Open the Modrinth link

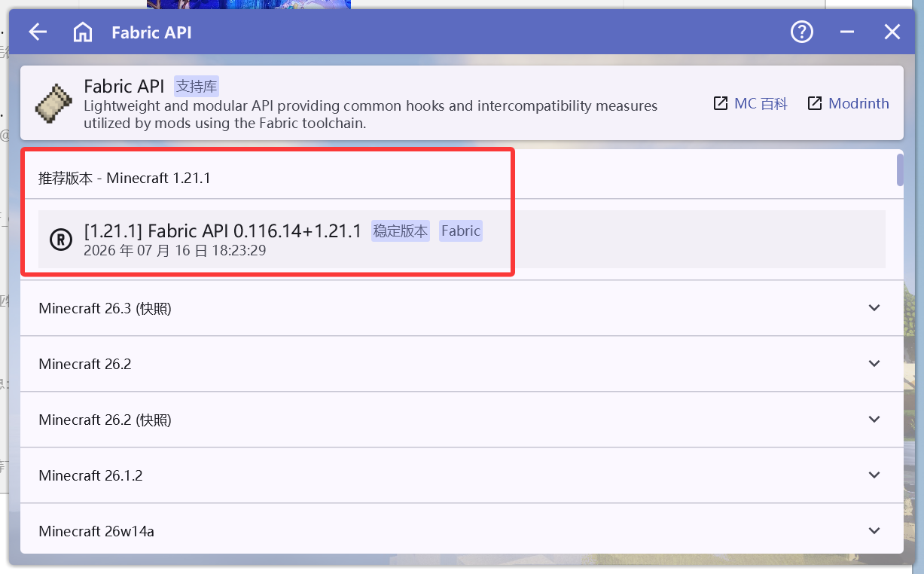(858, 103)
